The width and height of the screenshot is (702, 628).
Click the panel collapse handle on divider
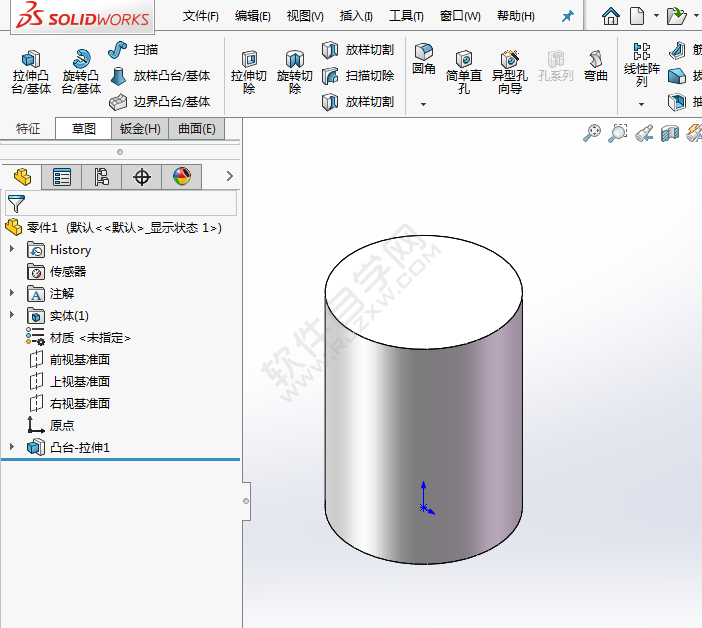(x=246, y=501)
